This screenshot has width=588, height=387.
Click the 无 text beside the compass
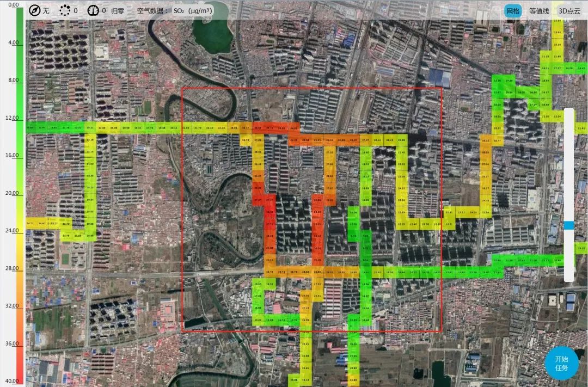tap(46, 10)
